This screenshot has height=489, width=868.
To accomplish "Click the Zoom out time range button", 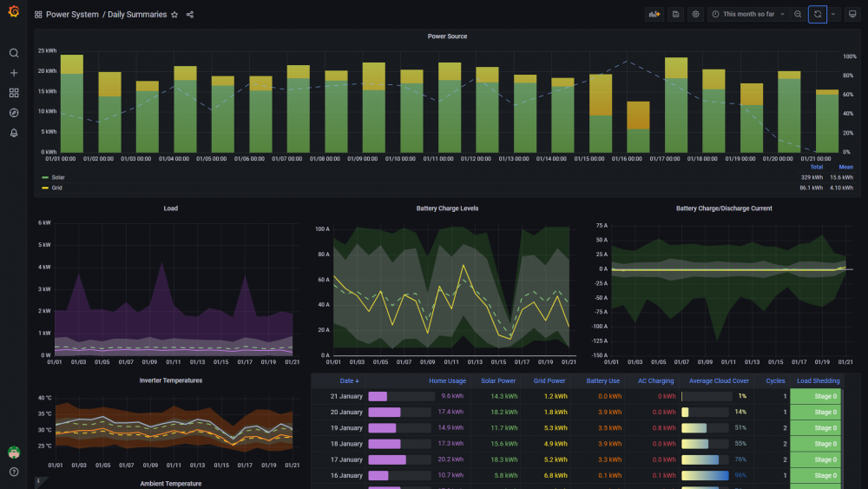I will (798, 15).
